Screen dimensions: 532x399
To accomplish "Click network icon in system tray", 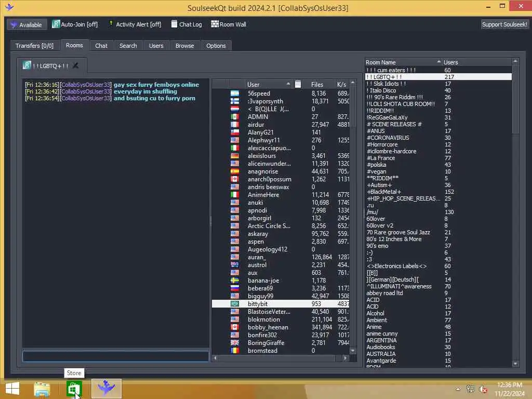I will [x=470, y=389].
